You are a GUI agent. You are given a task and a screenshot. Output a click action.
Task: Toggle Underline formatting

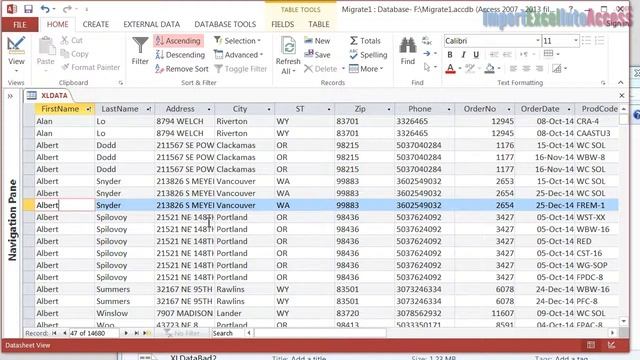[x=476, y=55]
